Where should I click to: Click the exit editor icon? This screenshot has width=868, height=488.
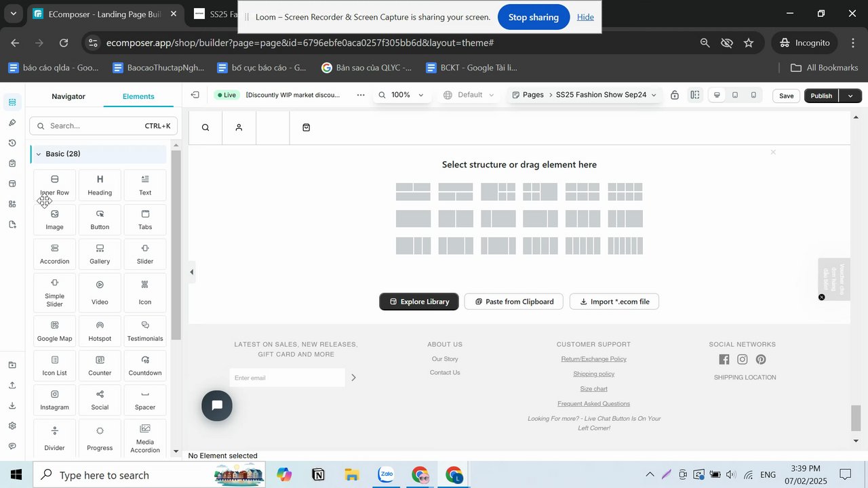click(x=195, y=95)
